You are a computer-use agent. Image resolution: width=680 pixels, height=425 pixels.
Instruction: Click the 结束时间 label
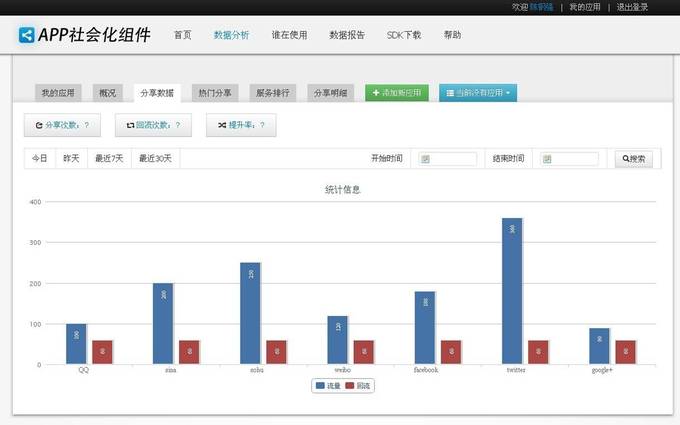point(508,158)
